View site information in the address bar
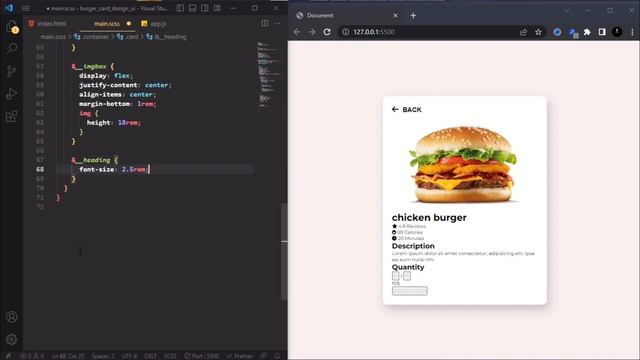640x360 pixels. click(346, 32)
